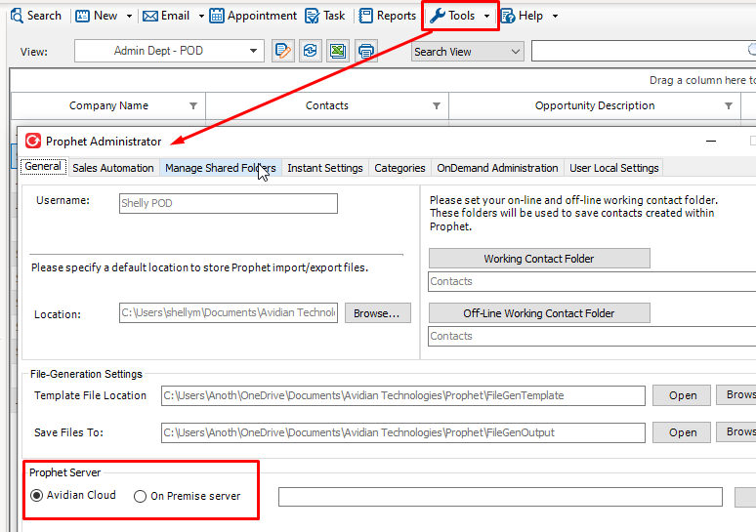Click the Location path field
This screenshot has height=532, width=756.
point(228,312)
